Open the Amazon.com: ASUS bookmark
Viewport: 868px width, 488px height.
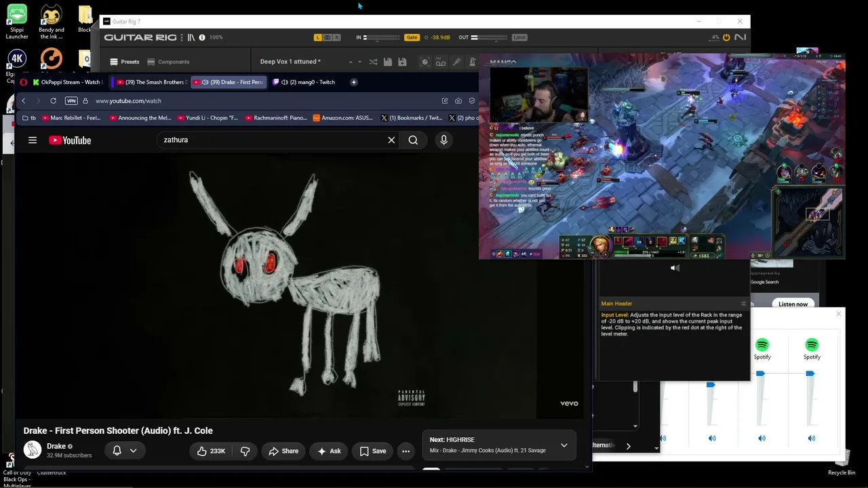(342, 118)
